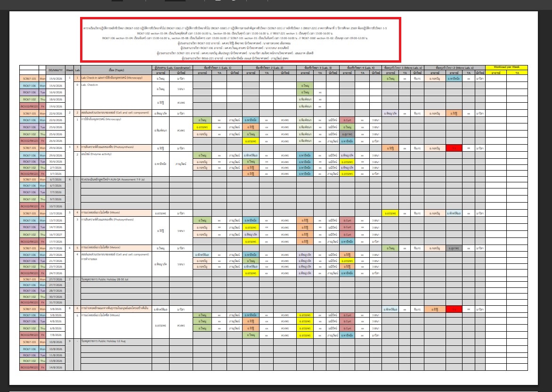Image resolution: width=552 pixels, height=392 pixels.
Task: Click the Public Holiday 12 Aug text
Action: pos(103,341)
